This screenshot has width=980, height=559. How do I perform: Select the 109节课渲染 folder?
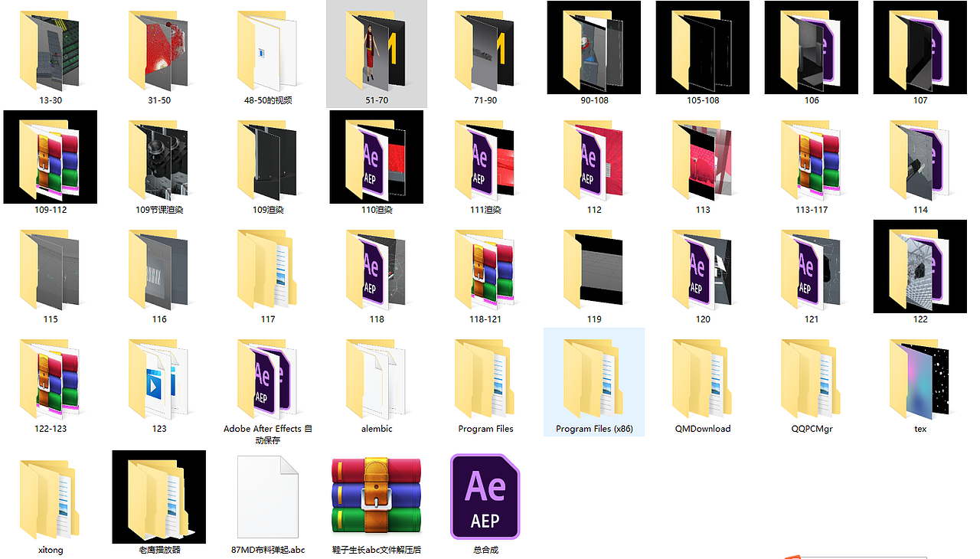pyautogui.click(x=159, y=160)
